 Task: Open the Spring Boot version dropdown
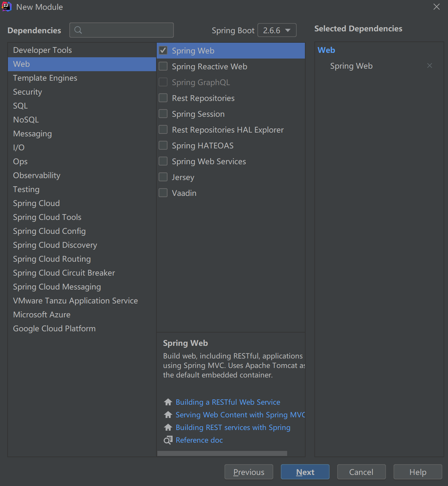277,30
